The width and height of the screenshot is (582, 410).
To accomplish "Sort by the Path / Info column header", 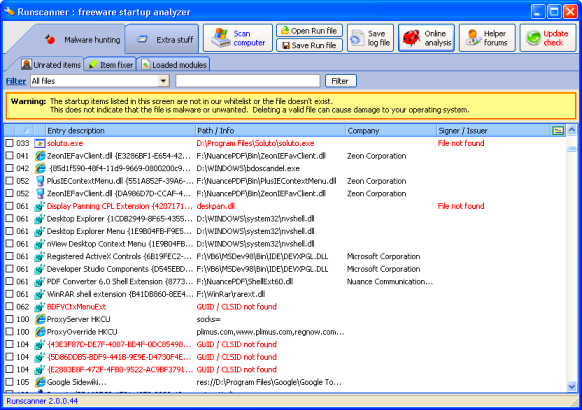I will coord(270,131).
